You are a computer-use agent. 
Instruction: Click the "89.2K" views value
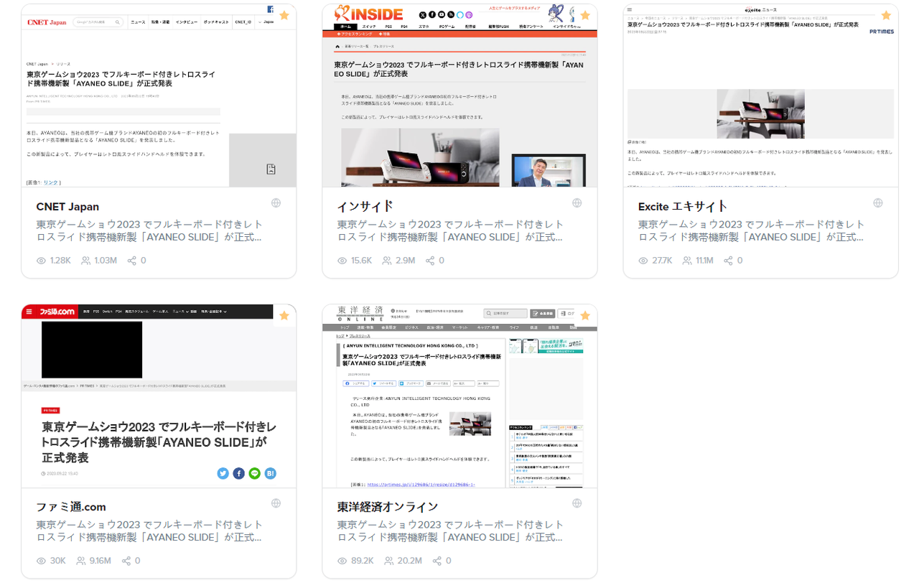point(363,561)
